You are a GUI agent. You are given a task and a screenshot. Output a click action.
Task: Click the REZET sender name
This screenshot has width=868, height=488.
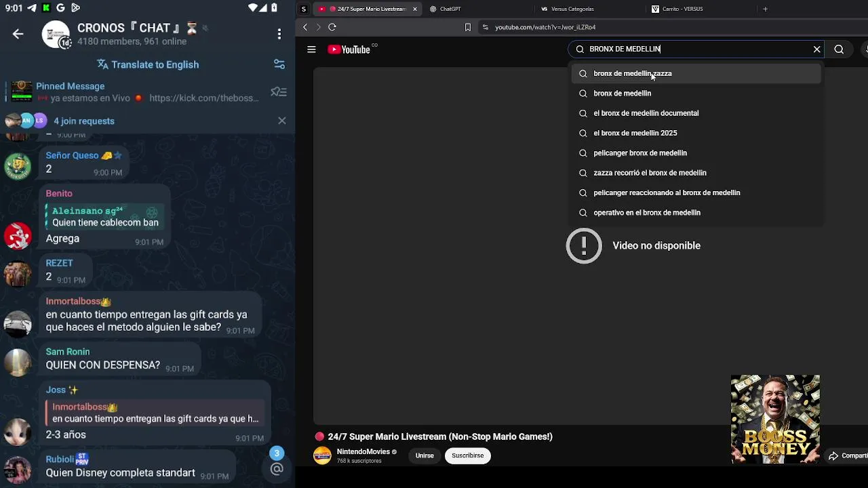click(59, 263)
